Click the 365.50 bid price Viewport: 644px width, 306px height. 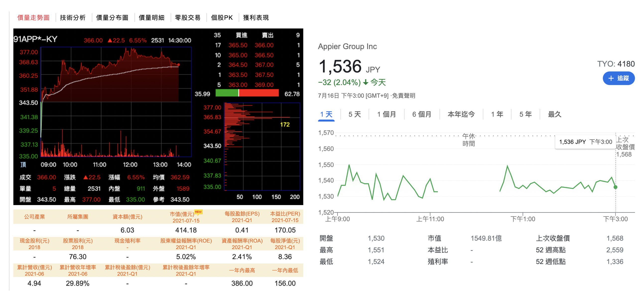tap(238, 45)
